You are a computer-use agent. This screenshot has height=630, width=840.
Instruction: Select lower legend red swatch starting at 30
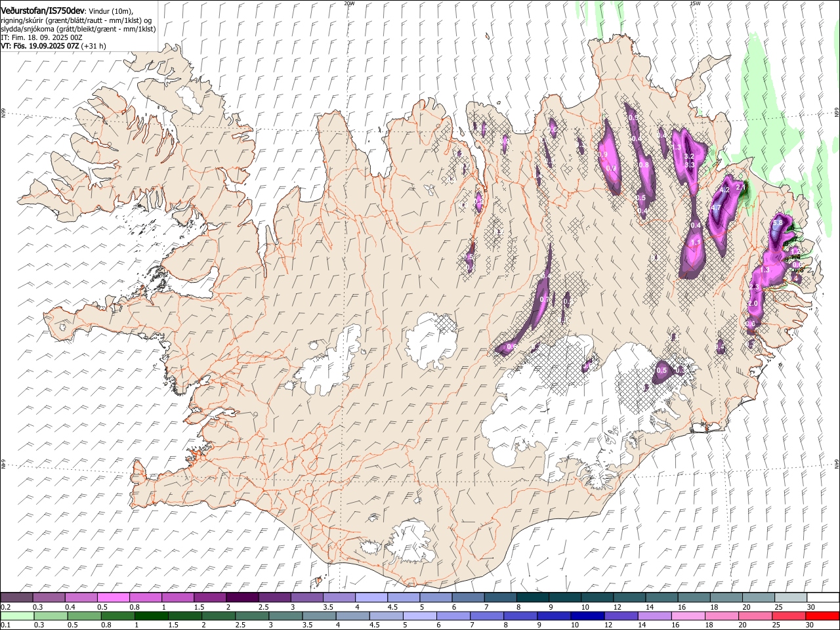click(x=822, y=616)
